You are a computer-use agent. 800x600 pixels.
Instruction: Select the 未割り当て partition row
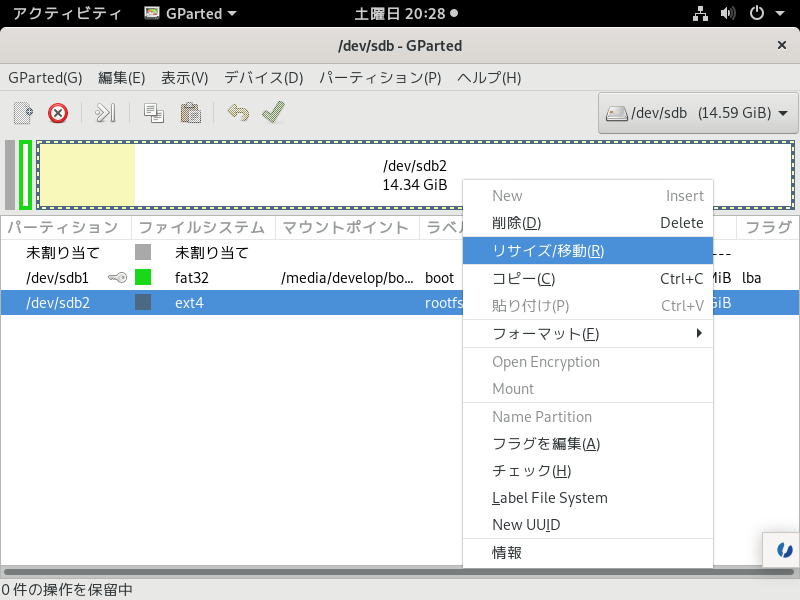pyautogui.click(x=400, y=253)
